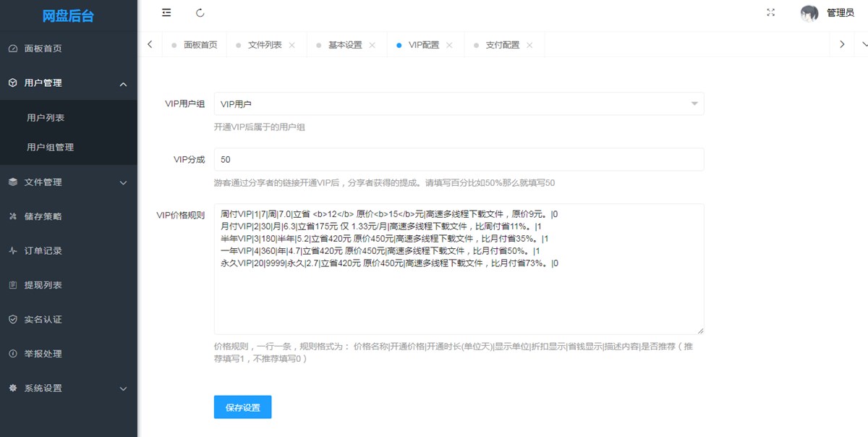Toggle fullscreen mode icon
Image resolution: width=868 pixels, height=437 pixels.
click(771, 13)
